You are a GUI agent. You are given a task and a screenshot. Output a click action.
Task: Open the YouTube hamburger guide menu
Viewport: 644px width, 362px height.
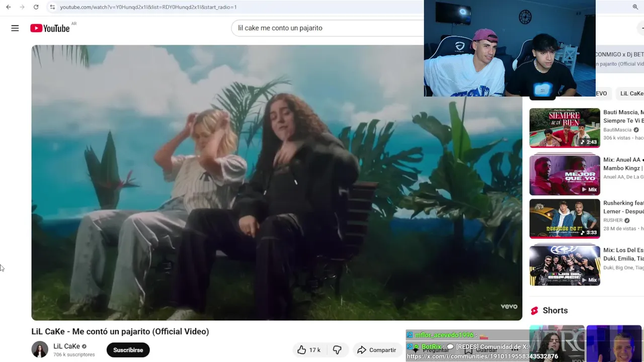(x=15, y=28)
